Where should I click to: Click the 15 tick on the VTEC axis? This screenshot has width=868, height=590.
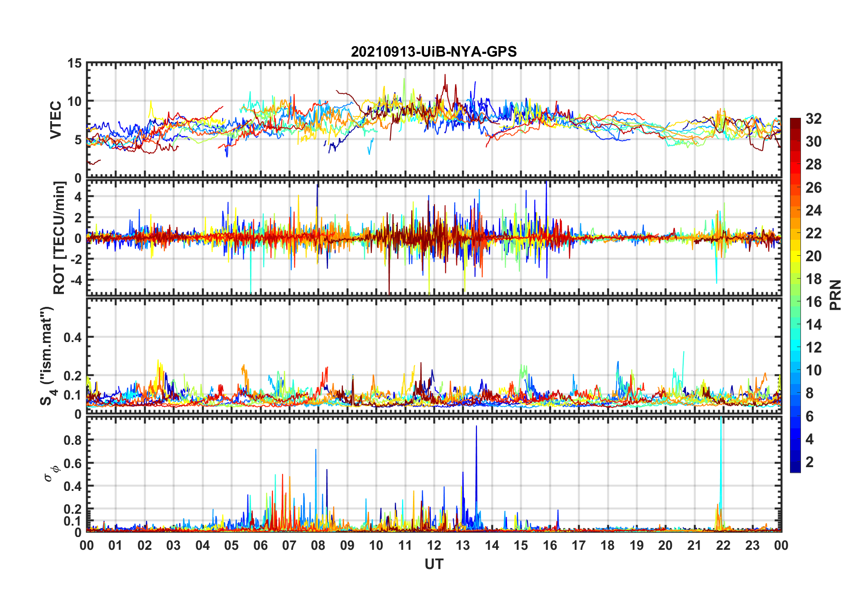74,63
